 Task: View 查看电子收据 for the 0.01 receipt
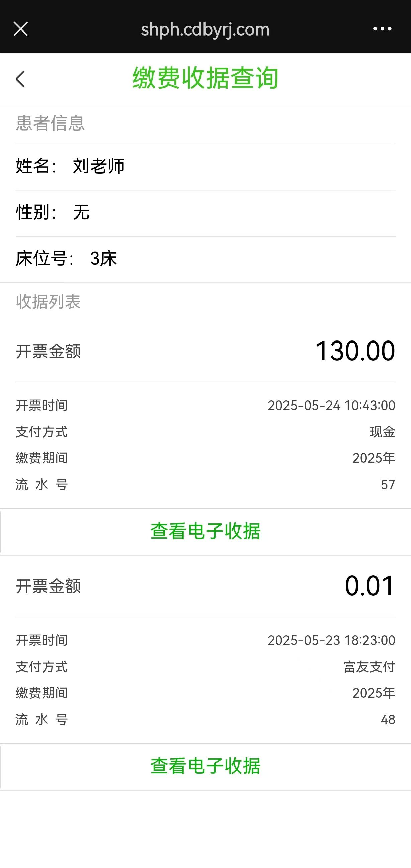click(x=205, y=766)
